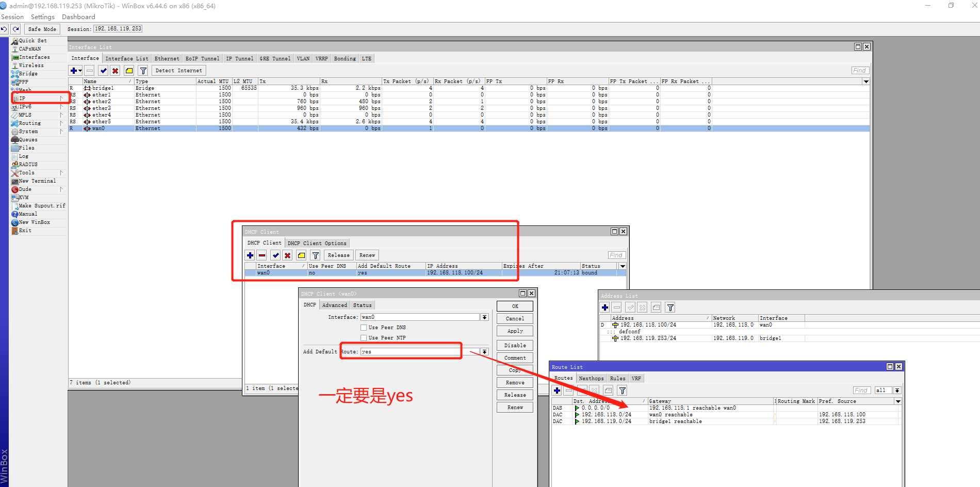The width and height of the screenshot is (980, 487).
Task: Click the disable red X icon in Interface List toolbar
Action: [116, 71]
